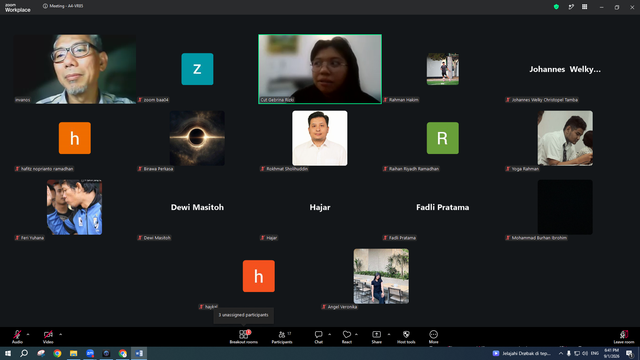This screenshot has height=360, width=640.
Task: Click Feri Yuhana profile photo
Action: [74, 207]
